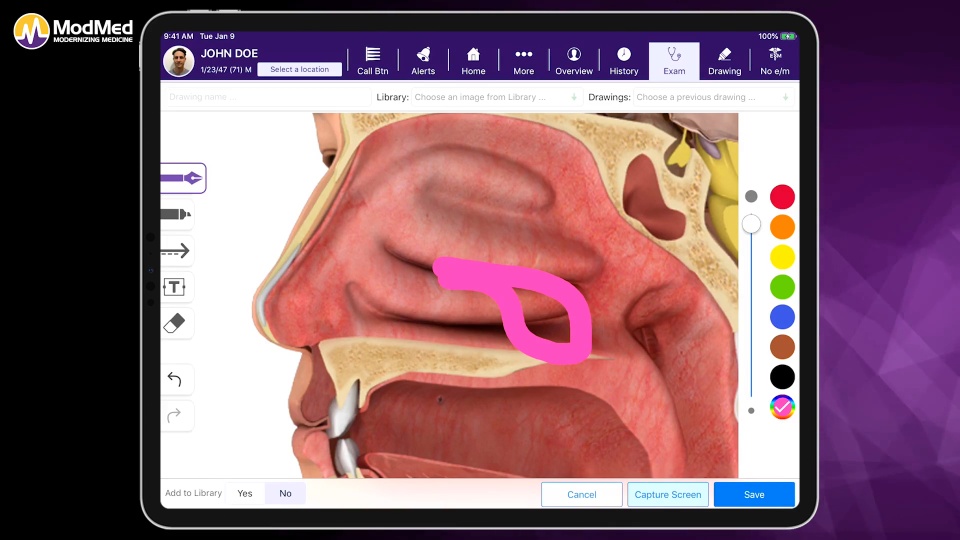This screenshot has width=960, height=540.
Task: Open the History tab
Action: 624,61
